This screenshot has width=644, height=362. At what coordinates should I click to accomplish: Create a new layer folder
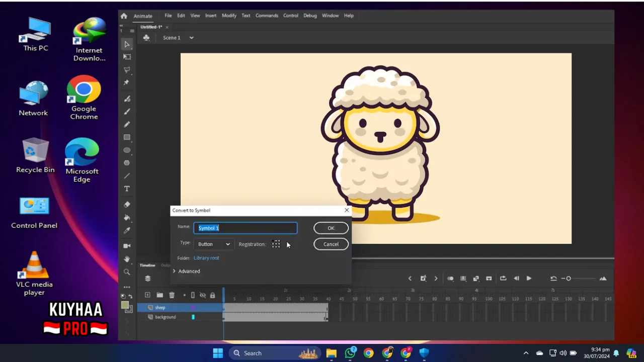[x=159, y=295]
